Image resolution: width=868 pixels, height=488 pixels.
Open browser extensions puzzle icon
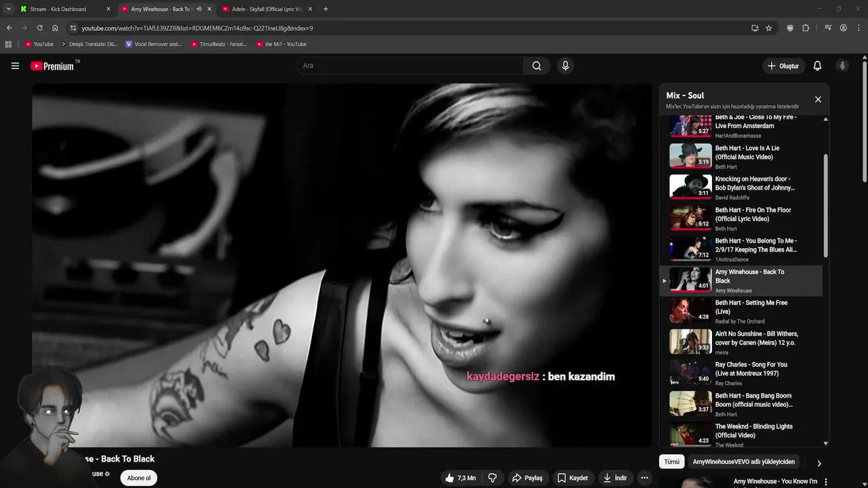(x=806, y=28)
